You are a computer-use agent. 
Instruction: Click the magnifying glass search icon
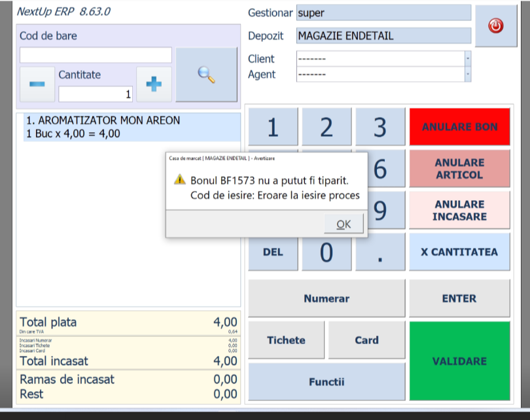coord(207,75)
